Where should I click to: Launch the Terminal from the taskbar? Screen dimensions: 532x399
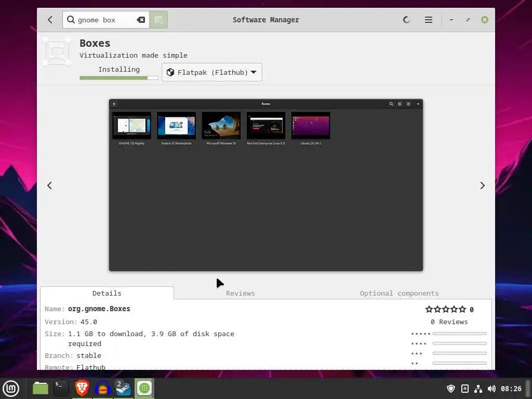click(61, 388)
